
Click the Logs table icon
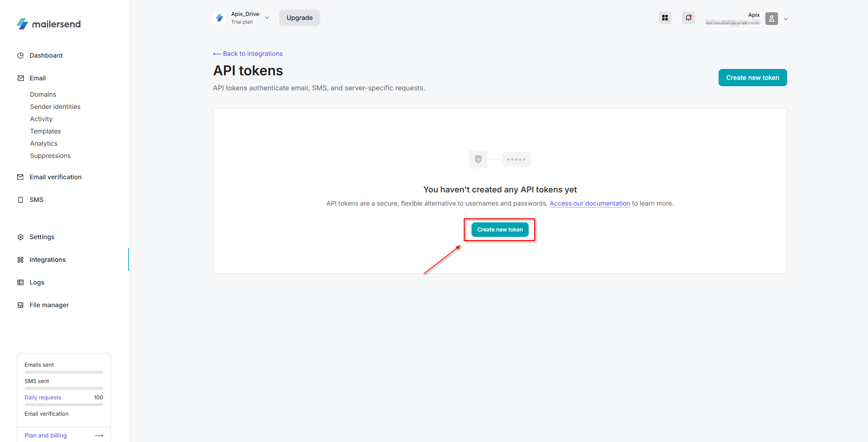click(20, 282)
